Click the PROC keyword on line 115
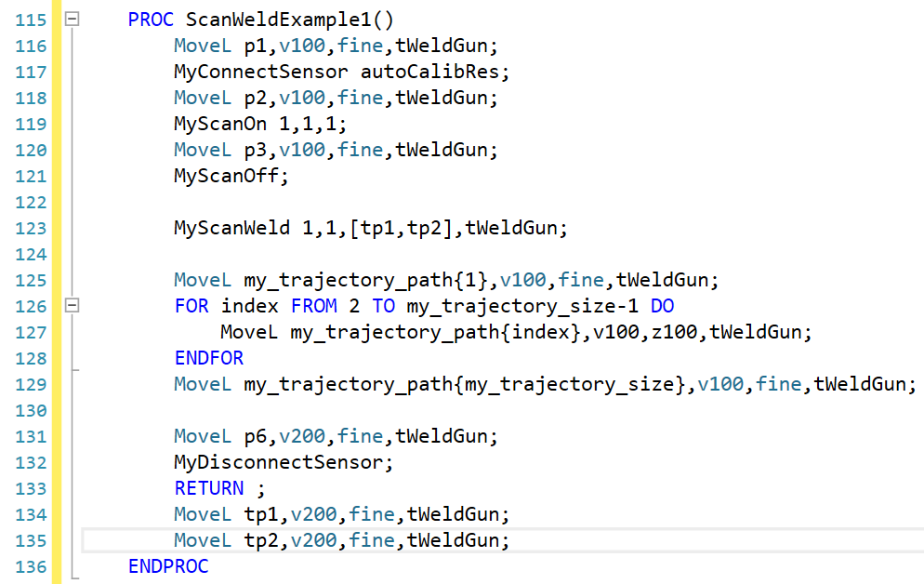924x584 pixels. pyautogui.click(x=152, y=19)
